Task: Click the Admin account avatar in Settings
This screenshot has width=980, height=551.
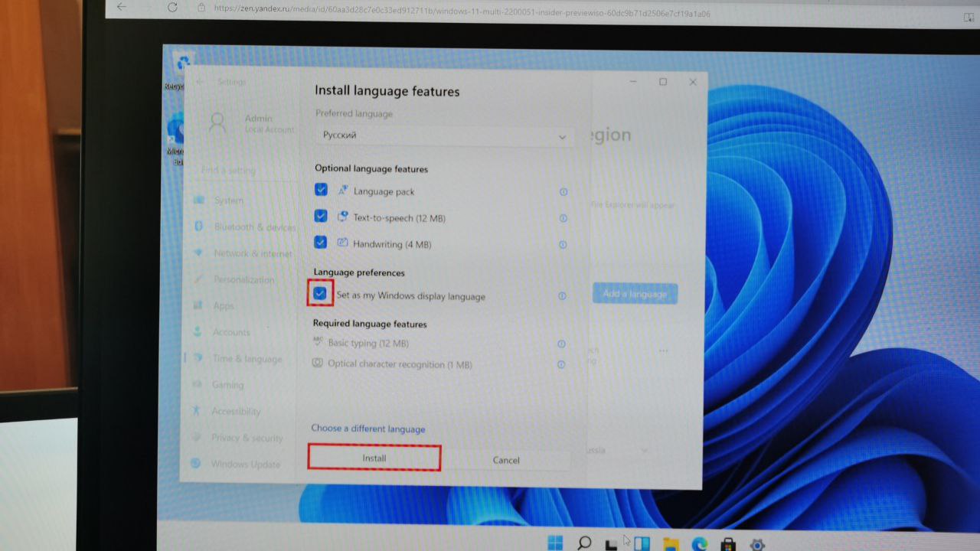Action: coord(218,123)
